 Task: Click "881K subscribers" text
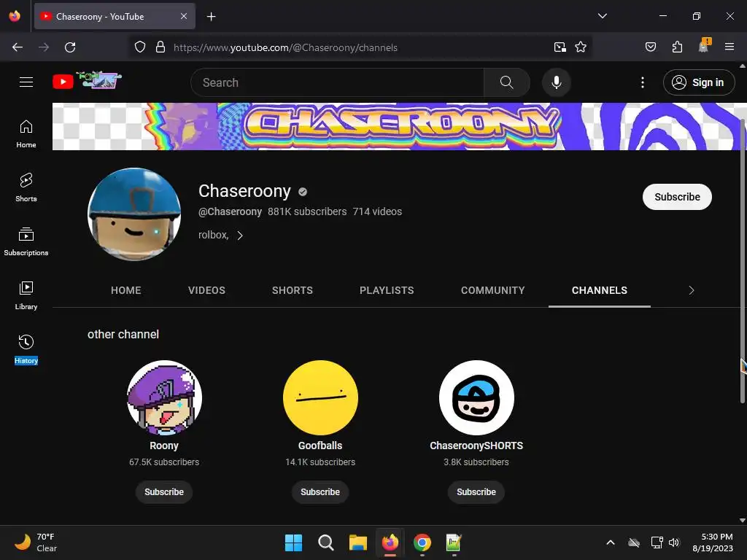pyautogui.click(x=307, y=211)
